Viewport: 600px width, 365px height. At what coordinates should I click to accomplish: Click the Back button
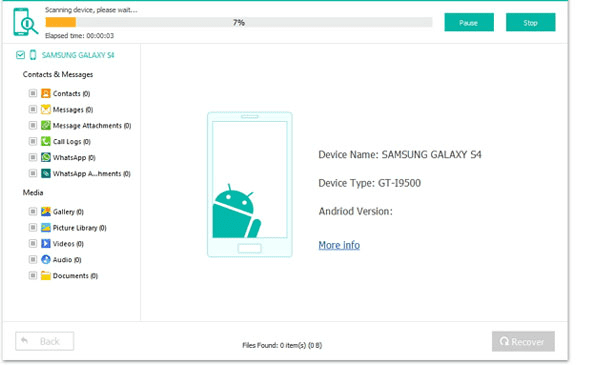point(45,341)
